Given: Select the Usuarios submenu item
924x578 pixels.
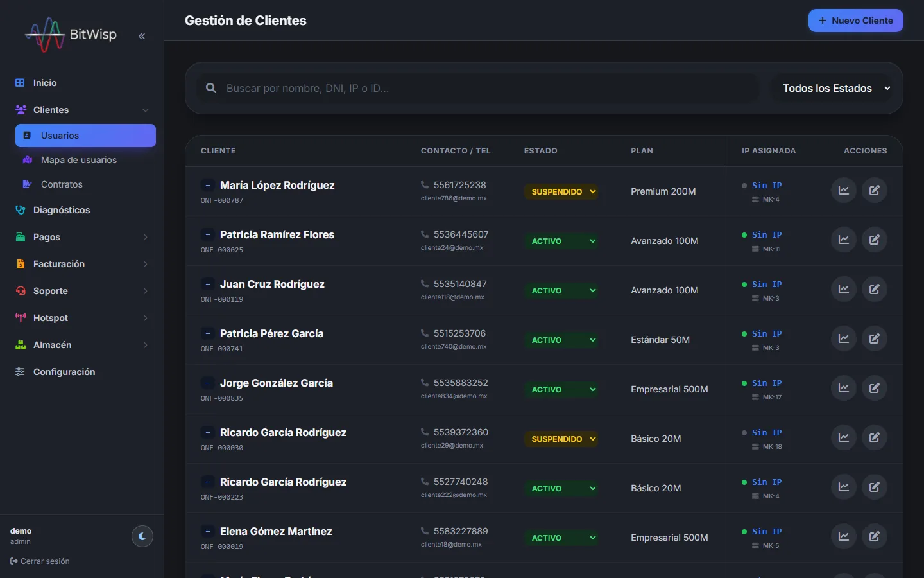Looking at the screenshot, I should pyautogui.click(x=85, y=136).
